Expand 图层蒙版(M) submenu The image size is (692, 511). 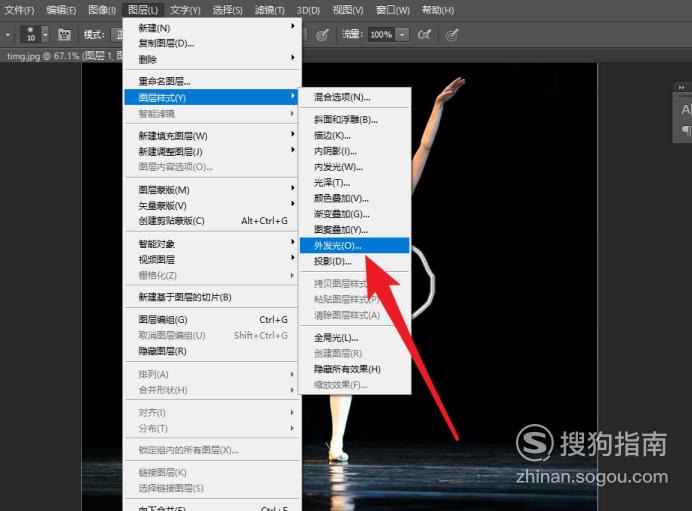pyautogui.click(x=212, y=190)
